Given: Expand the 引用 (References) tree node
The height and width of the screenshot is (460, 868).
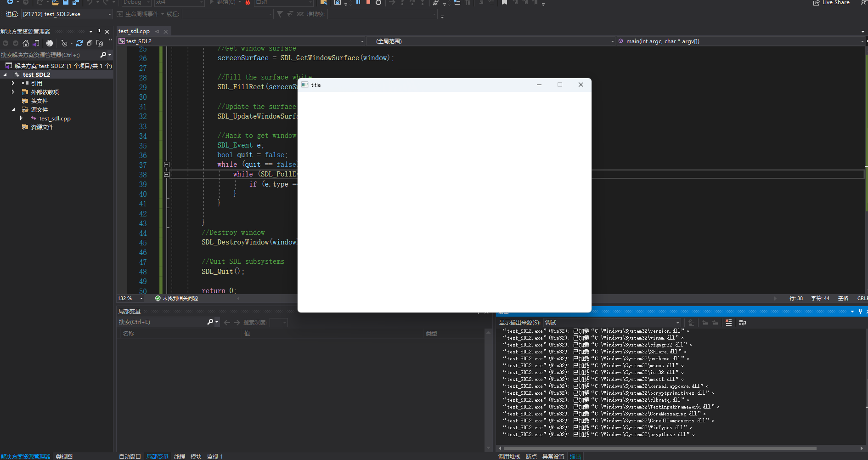Looking at the screenshot, I should (x=13, y=83).
